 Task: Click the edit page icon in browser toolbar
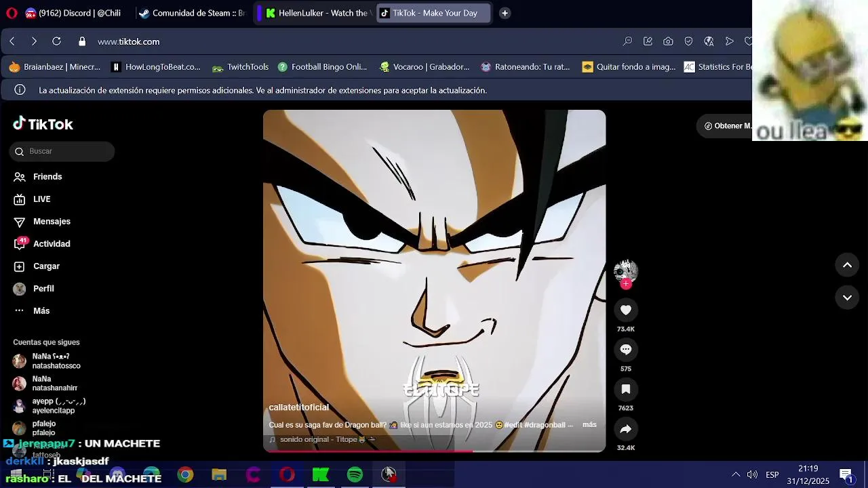coord(648,41)
